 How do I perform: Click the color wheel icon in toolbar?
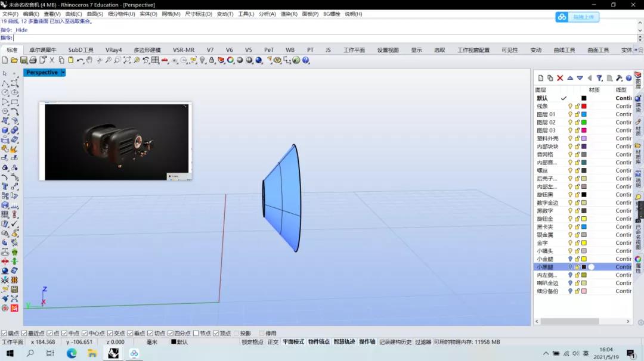click(x=230, y=60)
